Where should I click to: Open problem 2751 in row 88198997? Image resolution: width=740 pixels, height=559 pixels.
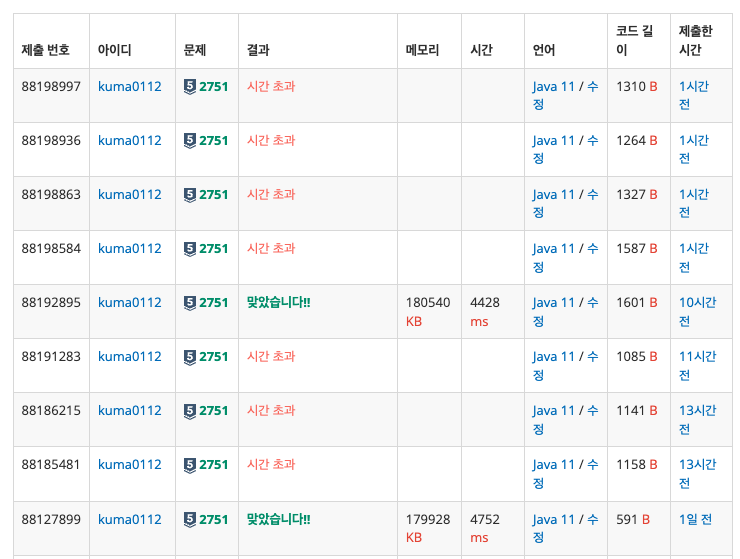pyautogui.click(x=214, y=86)
